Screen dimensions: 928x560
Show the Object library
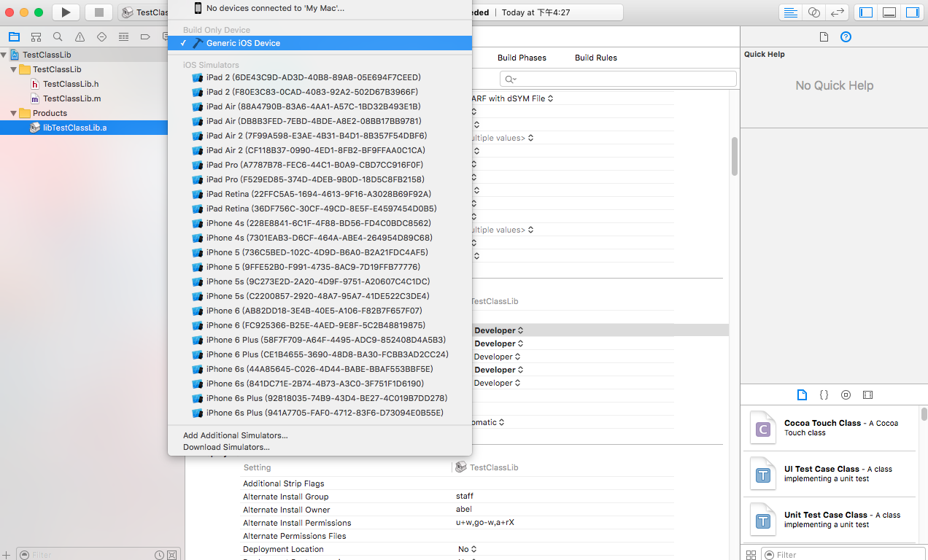pyautogui.click(x=846, y=394)
